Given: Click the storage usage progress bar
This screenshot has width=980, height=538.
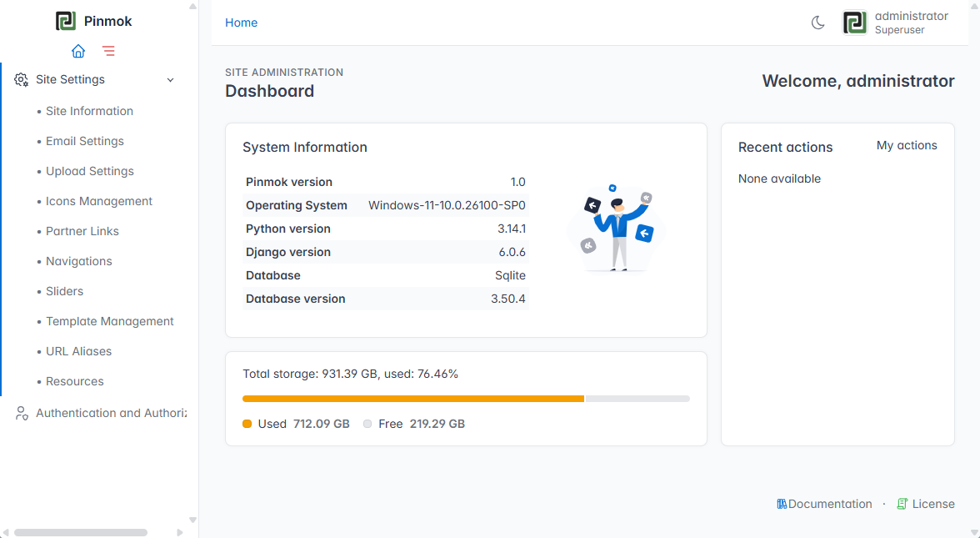Looking at the screenshot, I should point(466,399).
